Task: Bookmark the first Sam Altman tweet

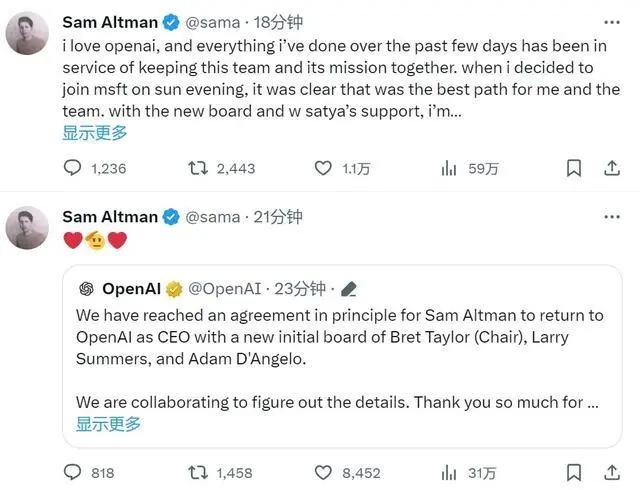Action: (x=573, y=169)
